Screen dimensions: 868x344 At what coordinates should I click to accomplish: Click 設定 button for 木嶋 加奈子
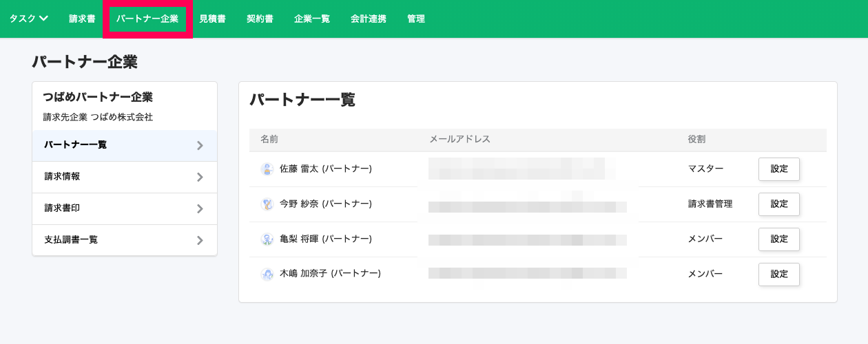click(779, 274)
